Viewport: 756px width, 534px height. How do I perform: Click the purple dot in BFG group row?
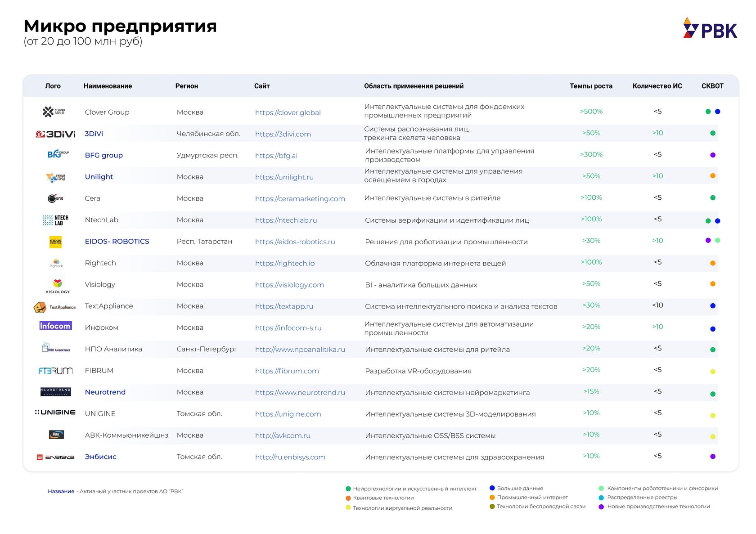pos(713,155)
